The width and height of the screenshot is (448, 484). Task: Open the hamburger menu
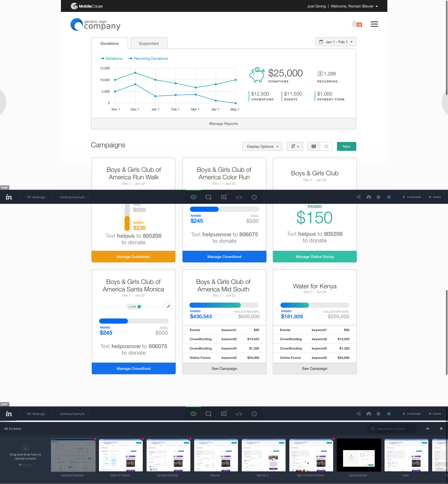click(374, 24)
